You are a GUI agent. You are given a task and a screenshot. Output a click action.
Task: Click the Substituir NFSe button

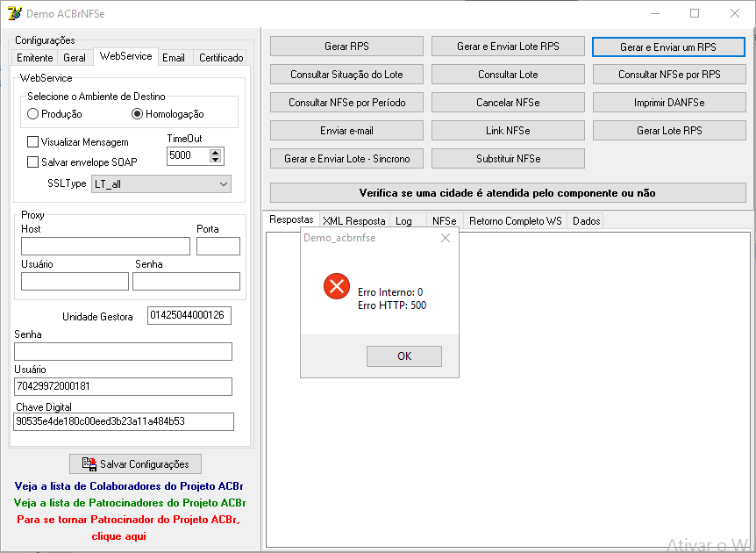tap(508, 158)
